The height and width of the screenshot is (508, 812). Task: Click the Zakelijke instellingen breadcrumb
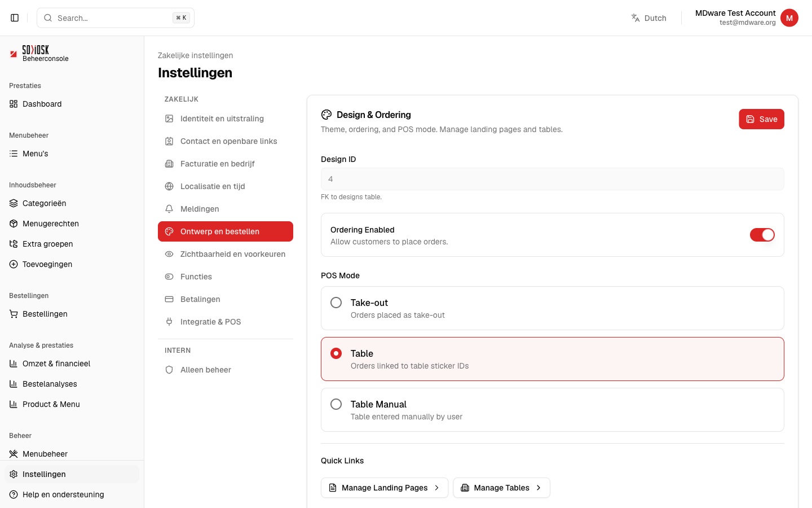click(x=195, y=55)
